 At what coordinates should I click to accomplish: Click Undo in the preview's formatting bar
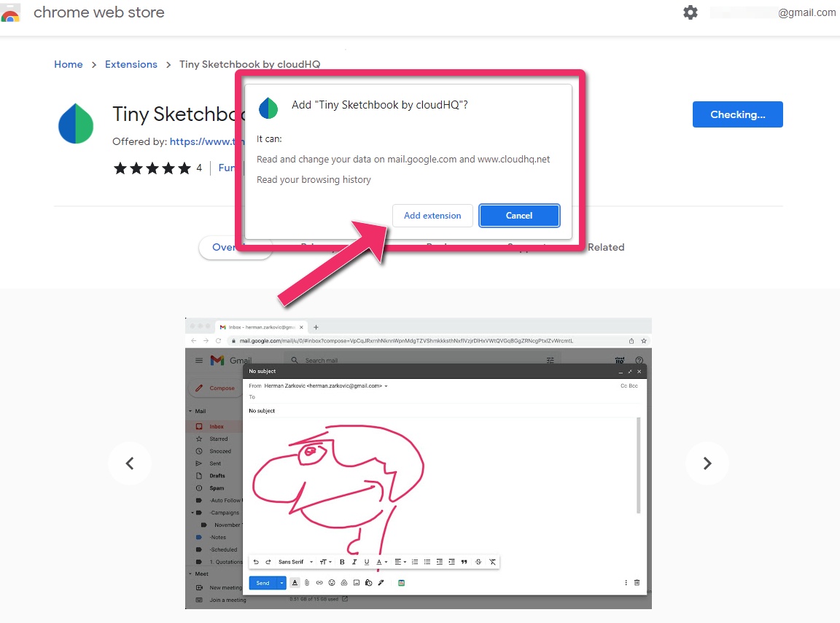[256, 562]
